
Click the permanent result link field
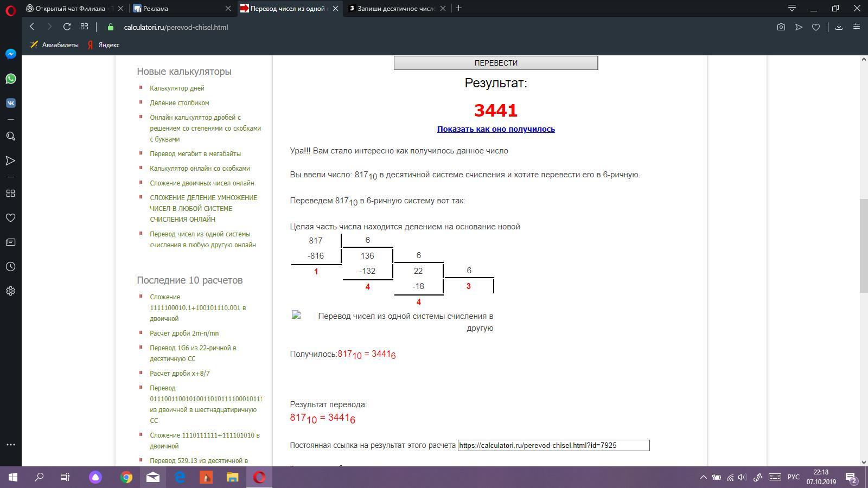click(553, 445)
